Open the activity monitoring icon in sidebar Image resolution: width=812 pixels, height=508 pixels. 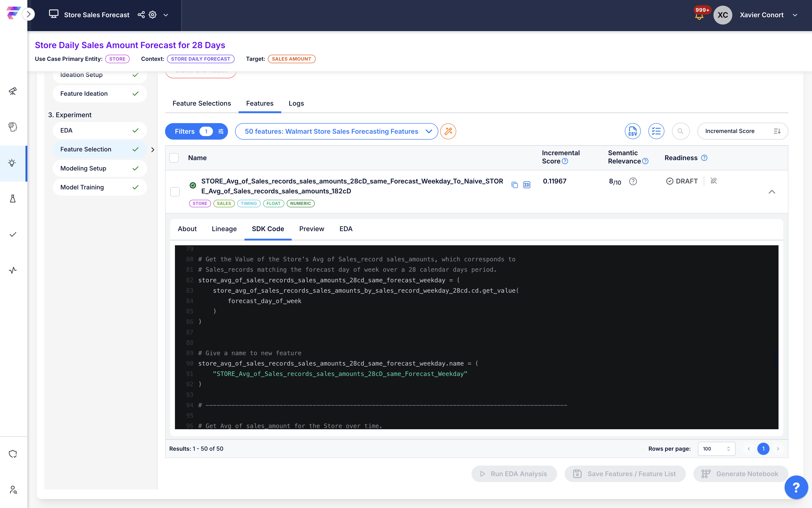pos(13,270)
